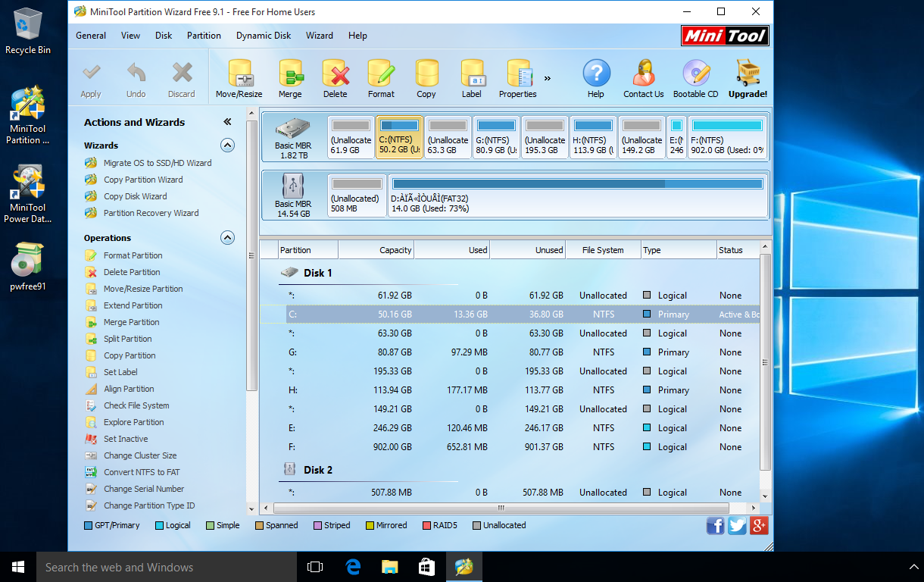Viewport: 924px width, 582px height.
Task: Click the Set Inactive operation
Action: click(126, 439)
